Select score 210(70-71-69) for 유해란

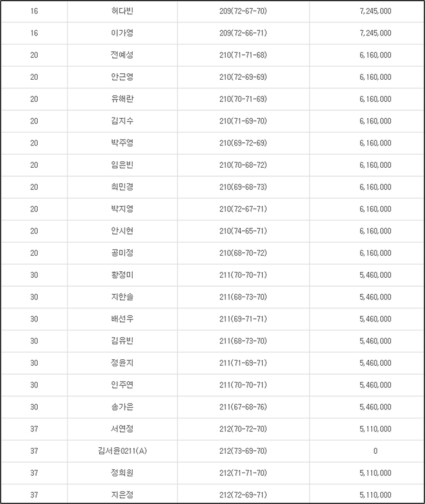tap(243, 99)
